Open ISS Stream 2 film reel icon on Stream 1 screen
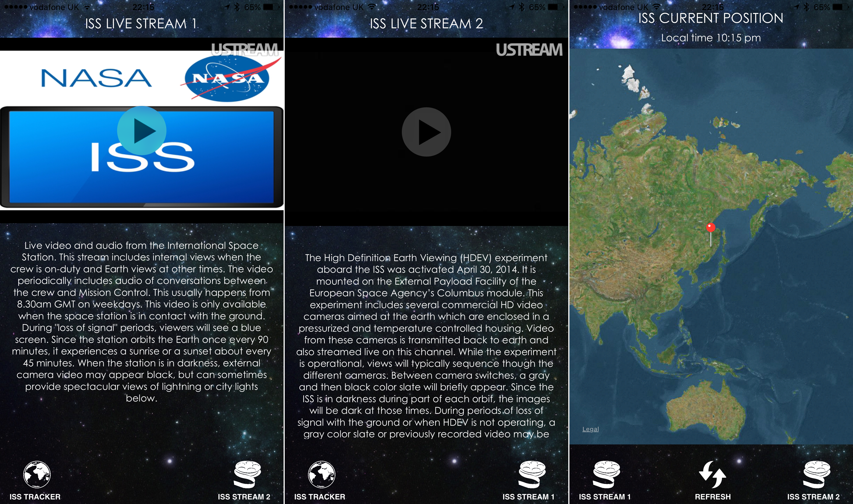The image size is (853, 504). pyautogui.click(x=248, y=474)
